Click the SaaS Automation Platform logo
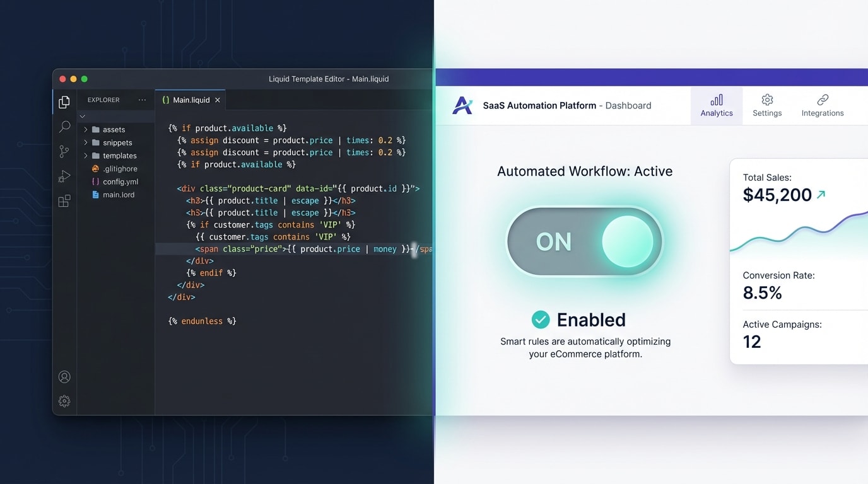868x484 pixels. 463,105
